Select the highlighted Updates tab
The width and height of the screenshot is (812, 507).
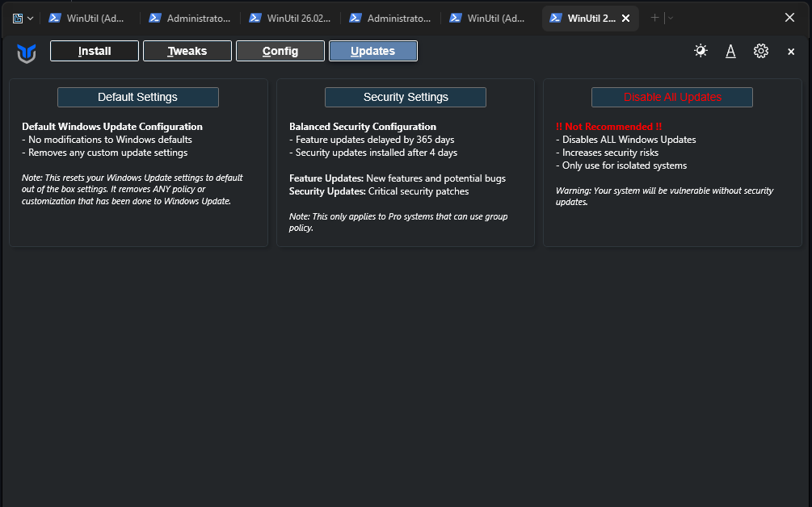click(x=373, y=51)
